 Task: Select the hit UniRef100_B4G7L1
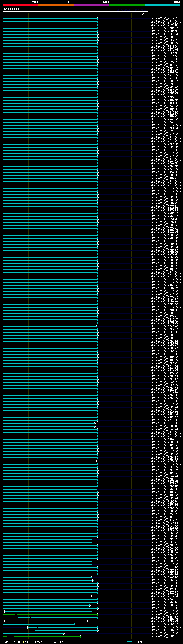164,439
